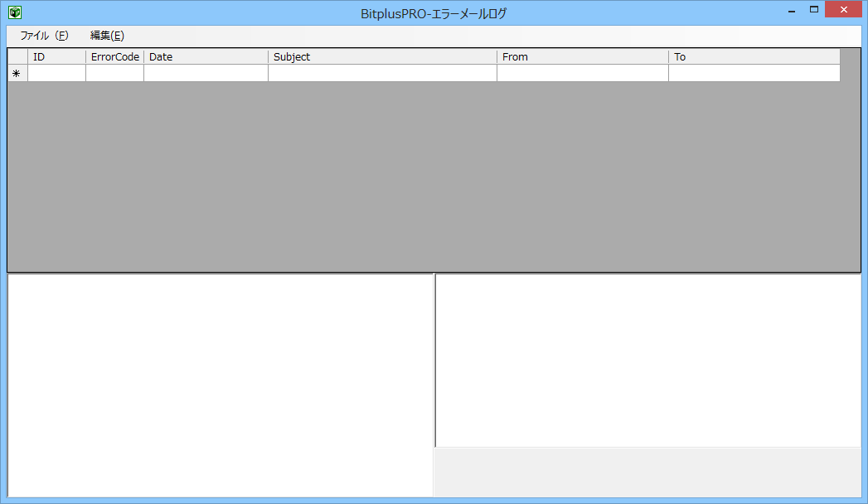Click the To column header
Screen dimensions: 868x504
click(x=754, y=57)
